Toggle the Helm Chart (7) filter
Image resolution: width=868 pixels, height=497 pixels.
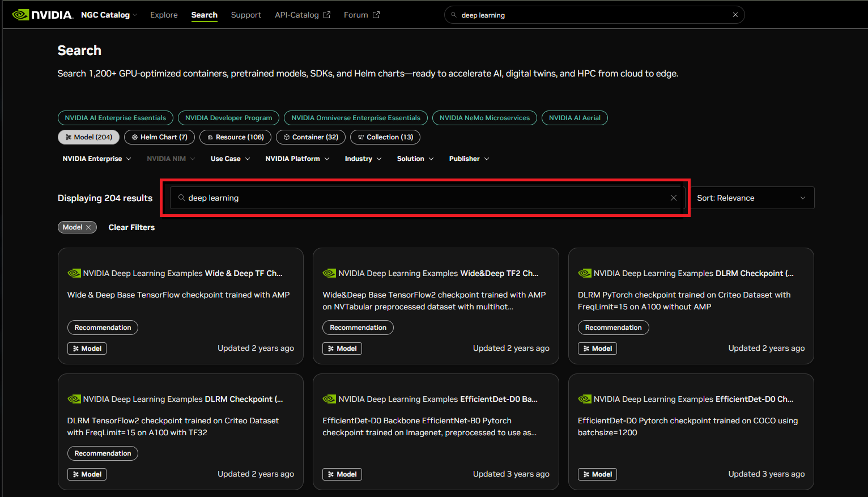pos(159,137)
